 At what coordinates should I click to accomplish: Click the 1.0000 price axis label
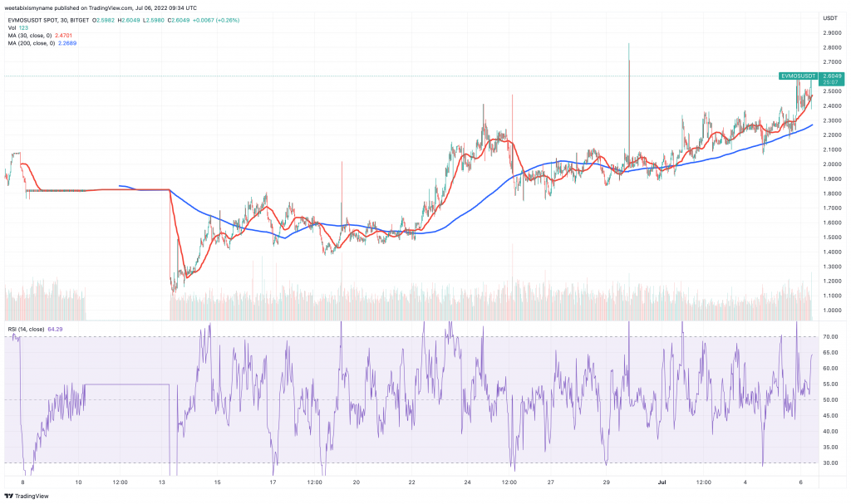(832, 311)
